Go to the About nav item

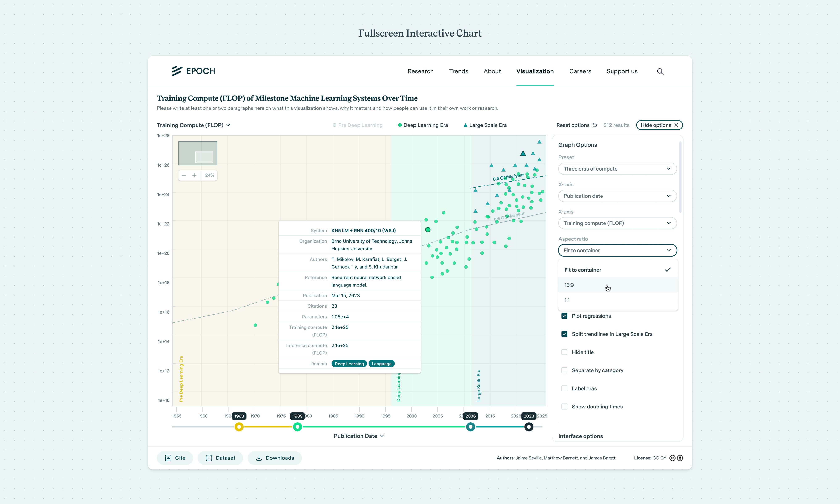[492, 71]
